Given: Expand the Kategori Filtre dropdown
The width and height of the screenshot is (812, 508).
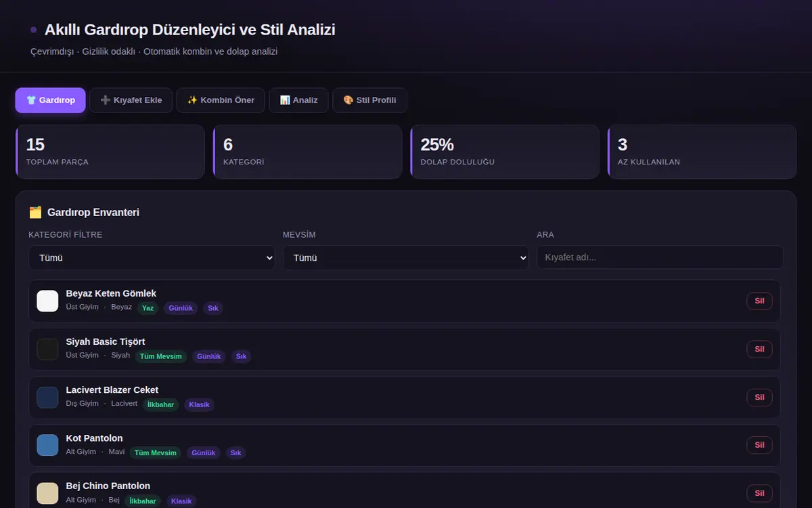Looking at the screenshot, I should point(152,258).
